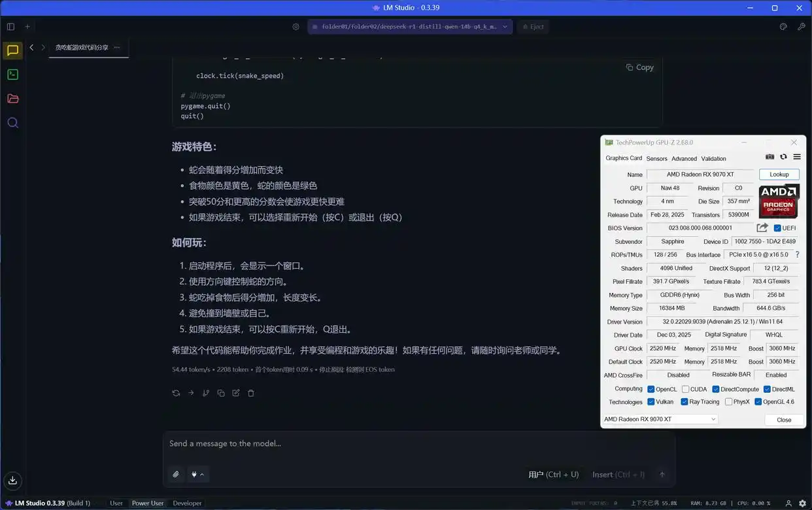Take a GPU-Z screenshot with the camera icon
This screenshot has height=510, width=812.
770,157
